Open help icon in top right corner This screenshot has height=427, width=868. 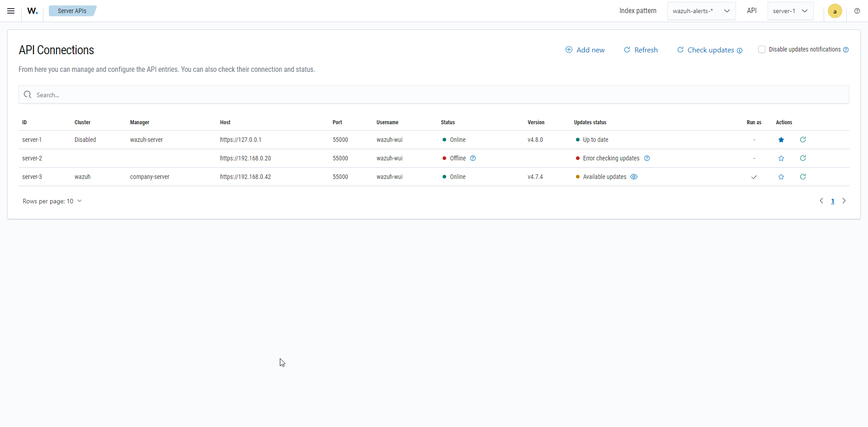click(x=857, y=11)
